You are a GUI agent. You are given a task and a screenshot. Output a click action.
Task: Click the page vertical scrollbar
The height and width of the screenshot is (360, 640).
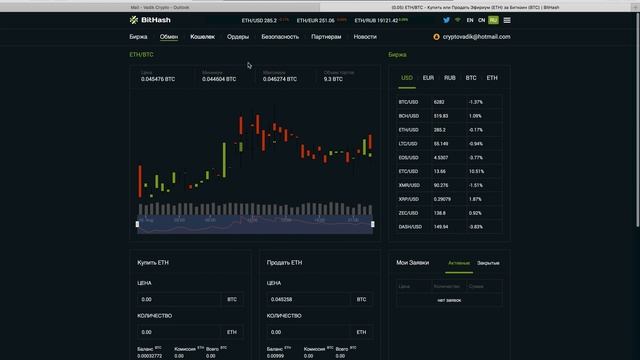[637, 120]
